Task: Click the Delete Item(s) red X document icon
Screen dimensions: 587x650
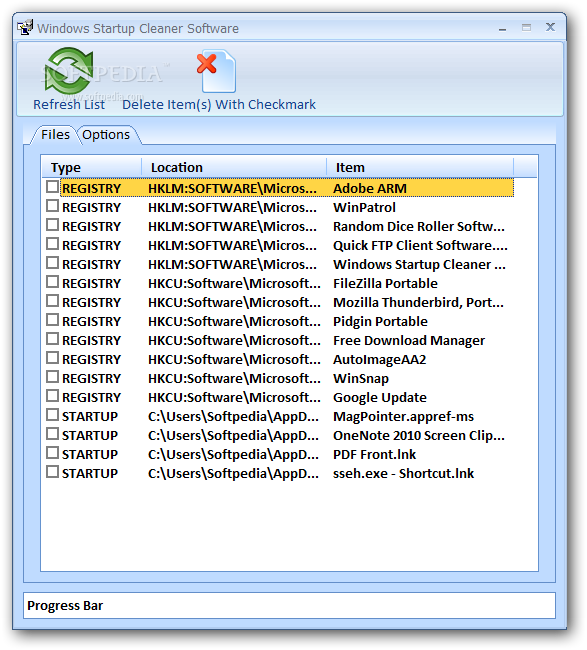Action: pyautogui.click(x=216, y=71)
